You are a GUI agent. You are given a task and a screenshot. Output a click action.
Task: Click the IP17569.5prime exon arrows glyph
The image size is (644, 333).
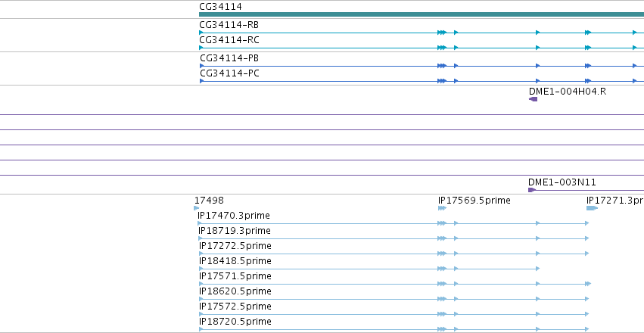point(443,208)
